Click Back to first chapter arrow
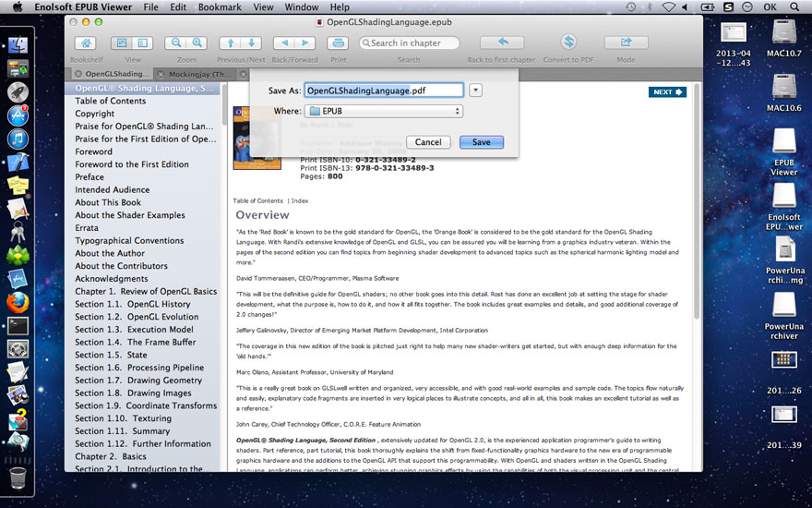This screenshot has height=508, width=812. pyautogui.click(x=502, y=42)
